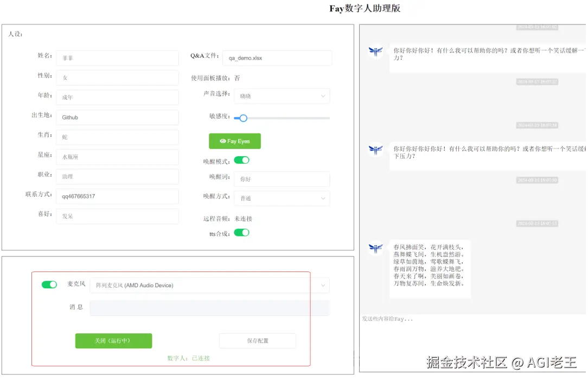Open the 唤醒方式 dropdown showing 普通
This screenshot has height=381, width=588.
point(282,198)
